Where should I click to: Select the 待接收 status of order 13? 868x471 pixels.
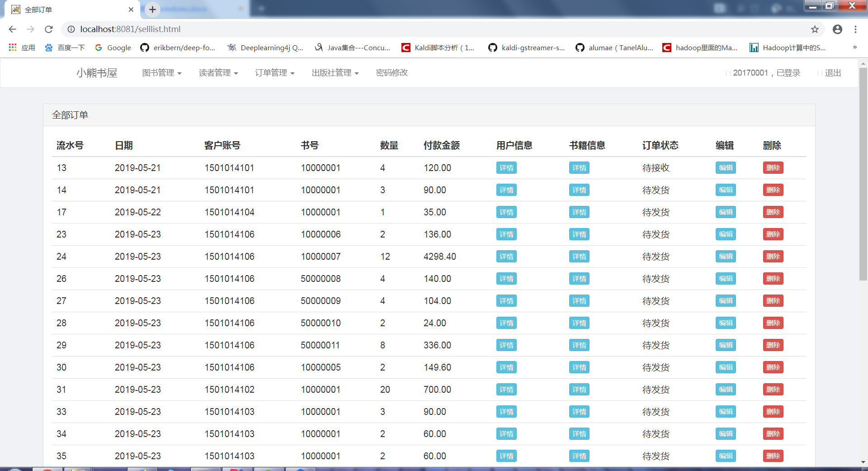click(656, 168)
